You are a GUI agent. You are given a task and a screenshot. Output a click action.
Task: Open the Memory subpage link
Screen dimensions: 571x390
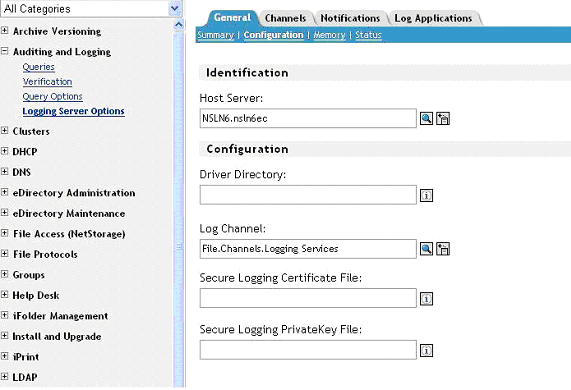tap(329, 35)
